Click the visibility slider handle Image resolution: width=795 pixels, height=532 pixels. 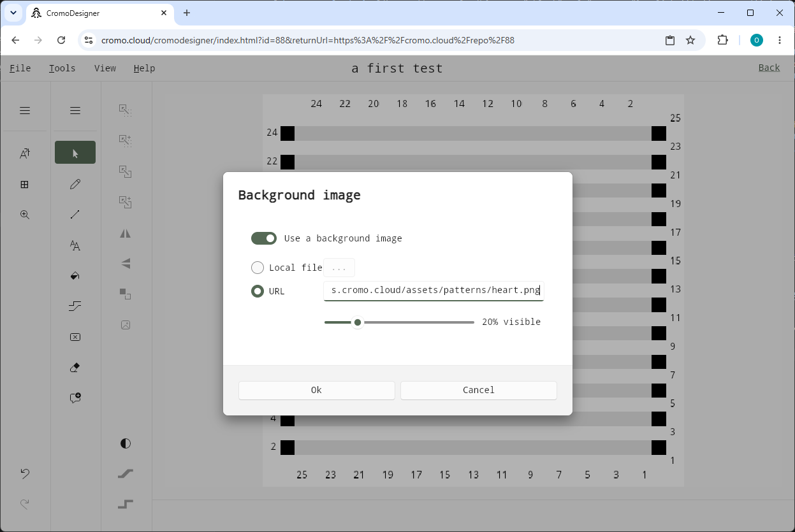point(358,322)
